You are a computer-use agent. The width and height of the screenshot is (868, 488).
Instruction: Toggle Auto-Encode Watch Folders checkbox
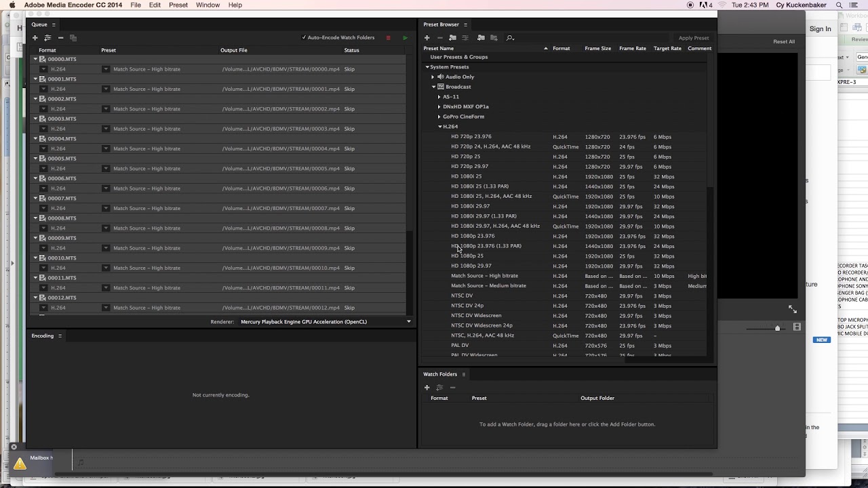(x=304, y=38)
